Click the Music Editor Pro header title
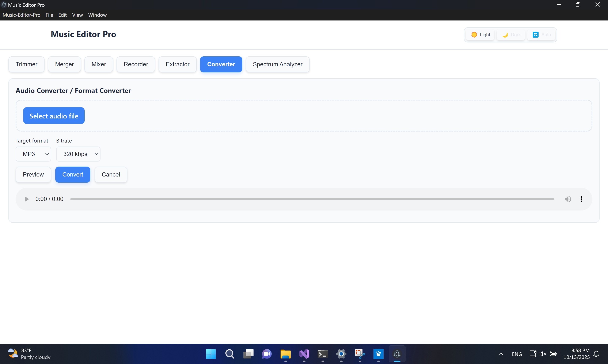Viewport: 608px width, 364px height. (x=83, y=34)
